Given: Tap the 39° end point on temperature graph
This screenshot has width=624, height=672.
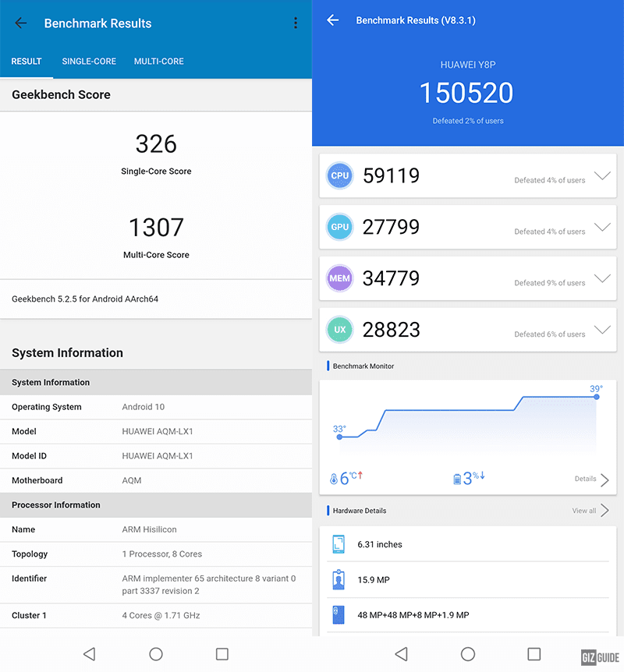Looking at the screenshot, I should pos(597,397).
